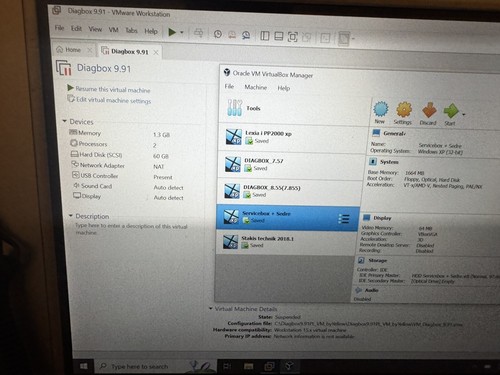
Task: Click the console view icon in VMware toolbar
Action: 325,38
